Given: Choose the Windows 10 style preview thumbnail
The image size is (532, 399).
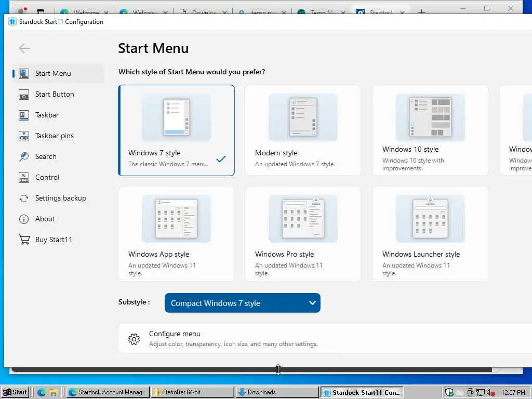Looking at the screenshot, I should point(430,117).
